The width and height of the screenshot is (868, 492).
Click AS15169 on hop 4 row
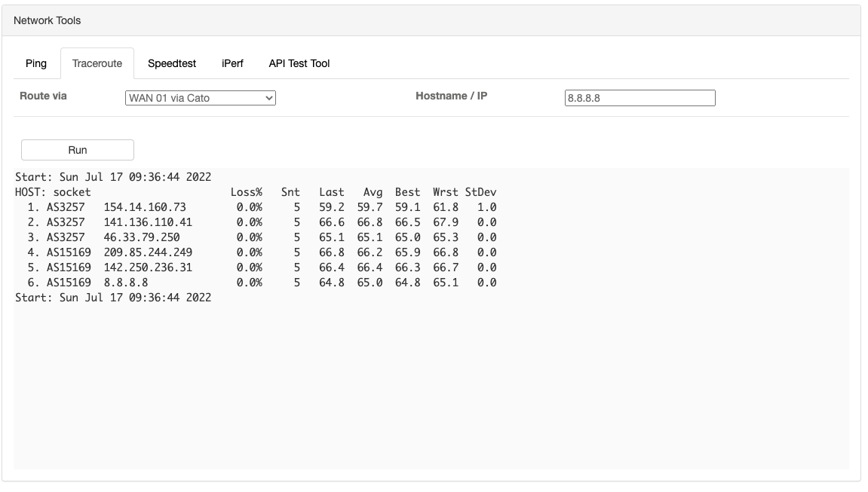69,252
